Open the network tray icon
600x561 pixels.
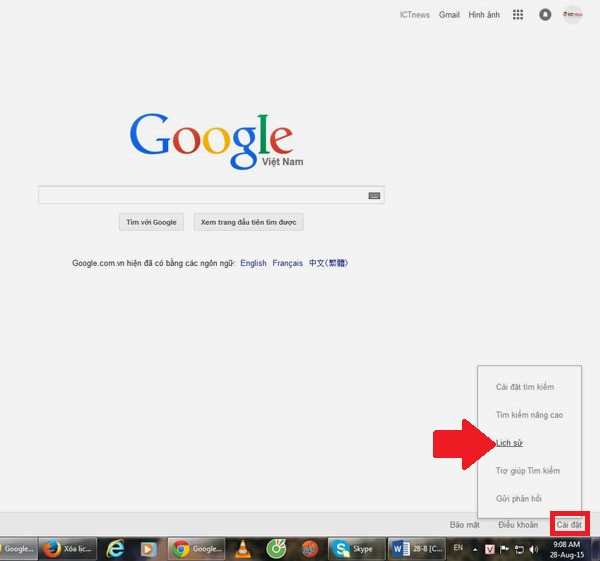pyautogui.click(x=519, y=550)
